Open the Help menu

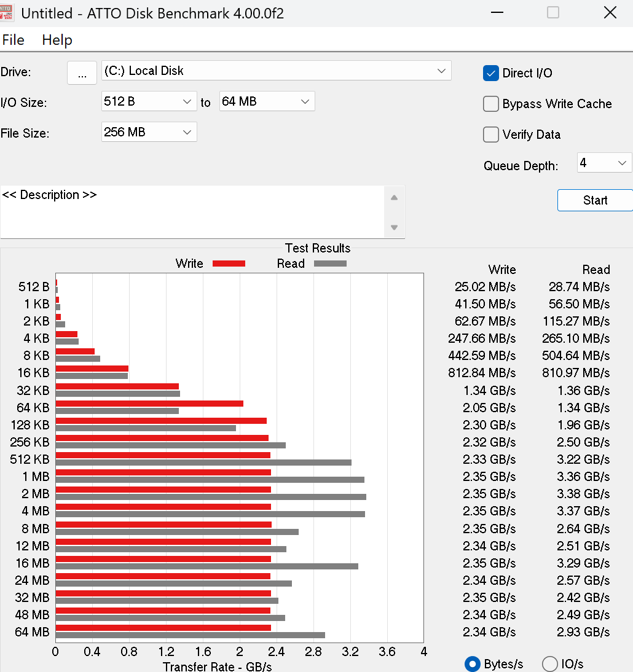pos(57,40)
